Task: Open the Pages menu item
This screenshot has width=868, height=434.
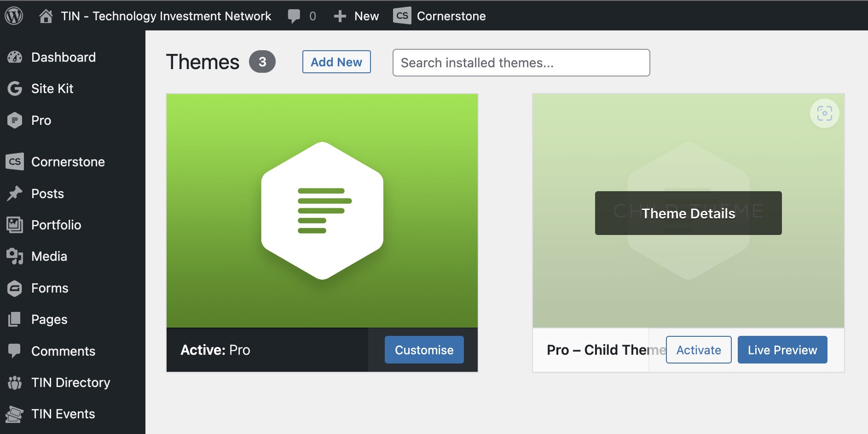Action: pyautogui.click(x=49, y=319)
